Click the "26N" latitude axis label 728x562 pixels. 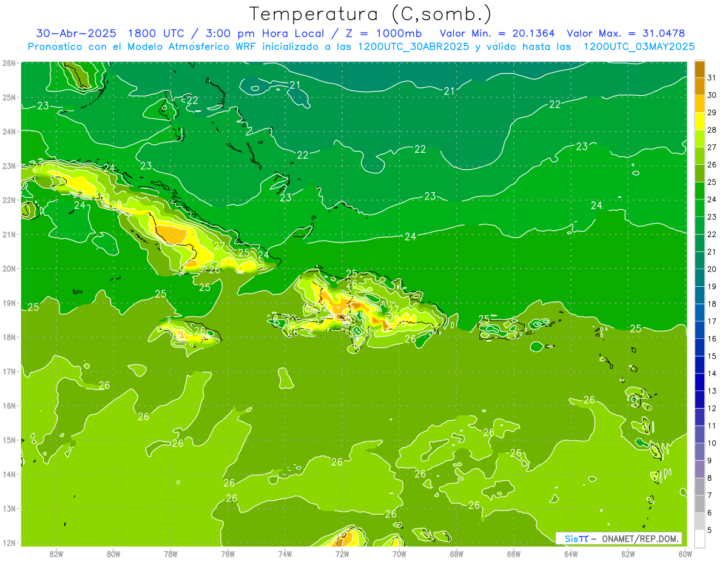(x=8, y=62)
